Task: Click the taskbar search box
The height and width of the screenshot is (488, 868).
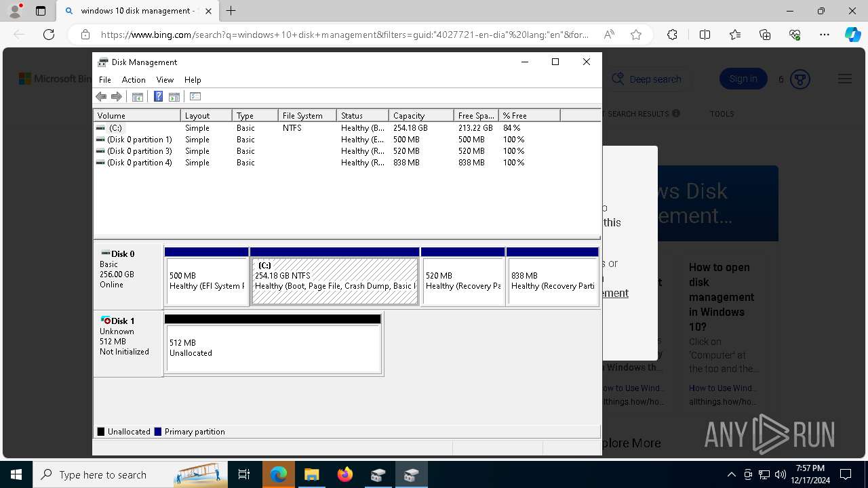Action: (130, 474)
